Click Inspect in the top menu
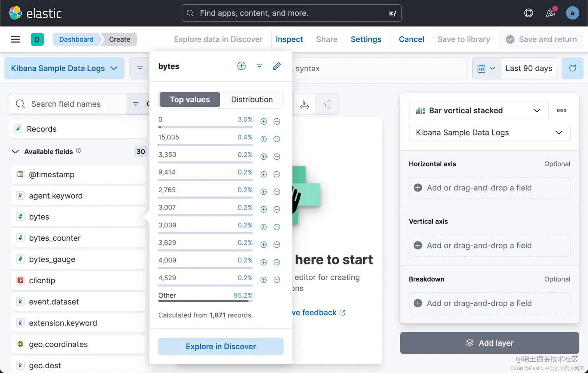Screen dimensions: 588x373 pyautogui.click(x=289, y=39)
